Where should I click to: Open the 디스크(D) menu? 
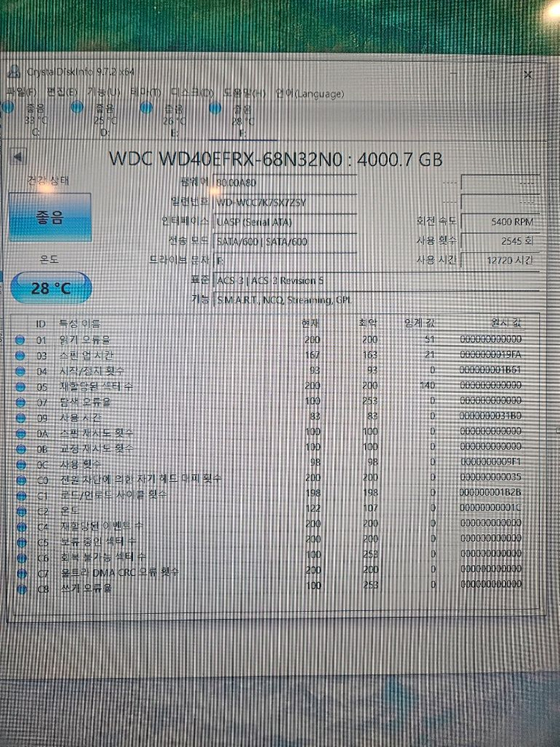(x=193, y=93)
